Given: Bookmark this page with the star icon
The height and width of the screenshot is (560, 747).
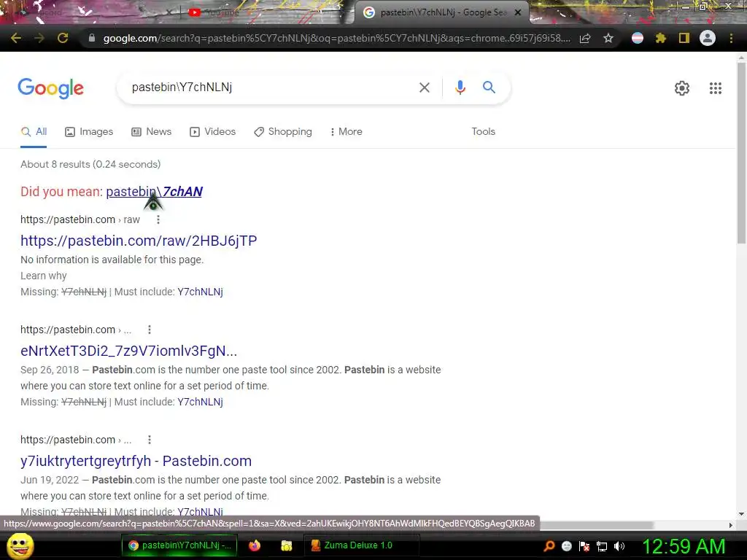Looking at the screenshot, I should click(608, 38).
